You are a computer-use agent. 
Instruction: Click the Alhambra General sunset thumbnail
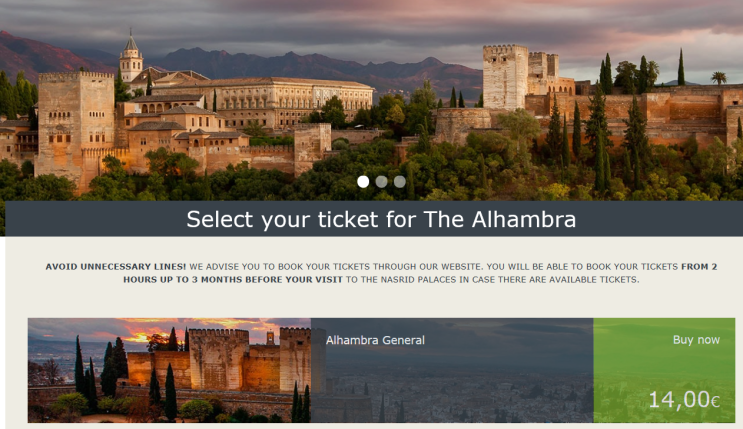[168, 370]
